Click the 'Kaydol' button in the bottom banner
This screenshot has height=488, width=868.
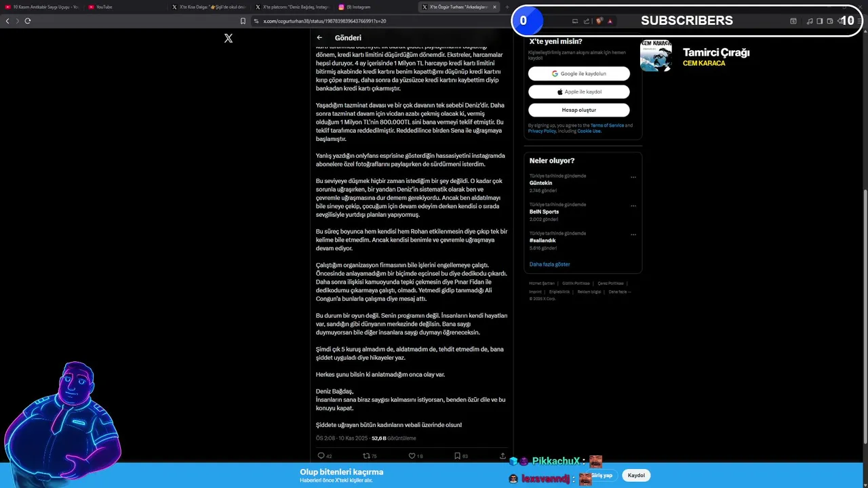tap(636, 475)
